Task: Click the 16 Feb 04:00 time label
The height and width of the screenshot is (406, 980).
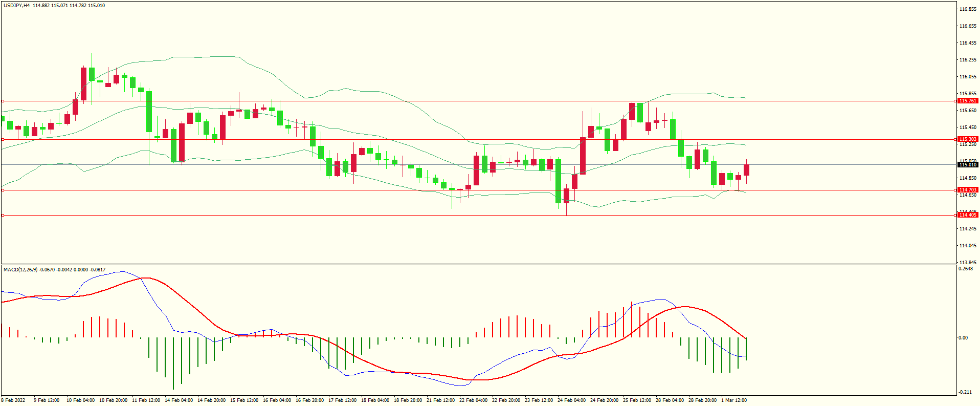Action: click(x=277, y=400)
